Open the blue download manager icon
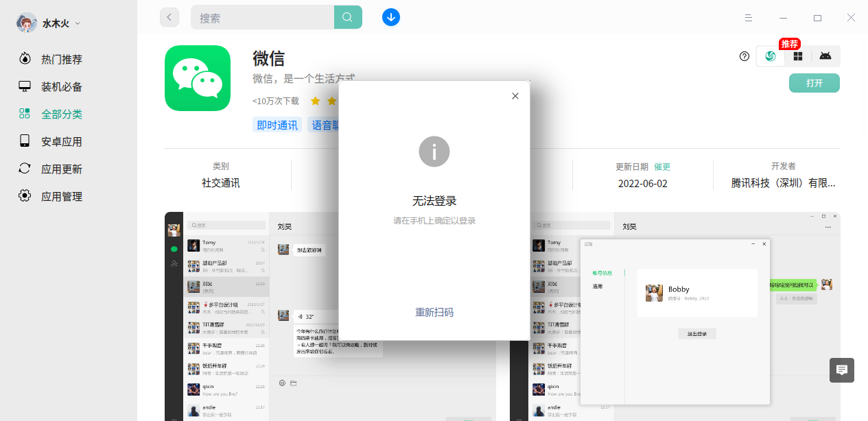Screen dimensions: 868x421 [391, 16]
